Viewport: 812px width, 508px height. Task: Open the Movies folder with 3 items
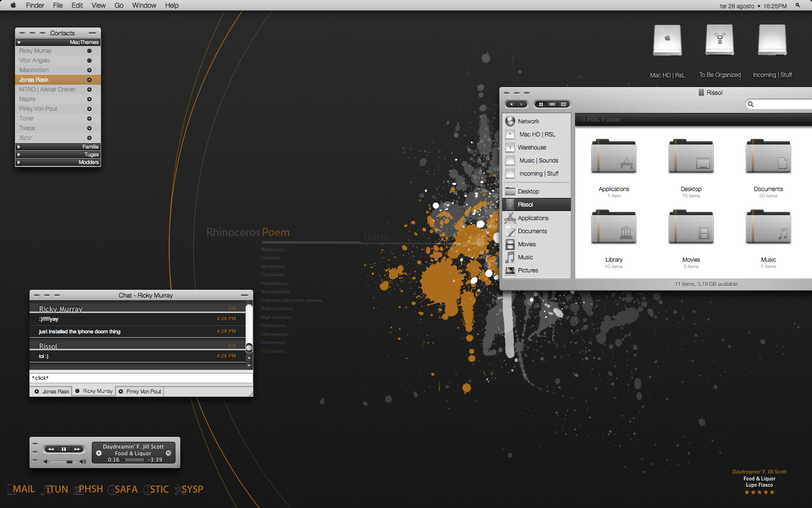pyautogui.click(x=691, y=227)
